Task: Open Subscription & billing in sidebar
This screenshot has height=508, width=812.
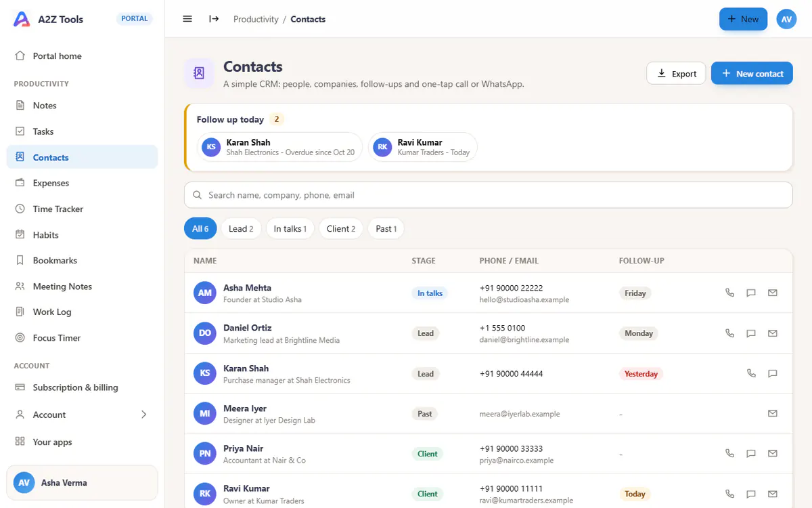Action: click(82, 387)
